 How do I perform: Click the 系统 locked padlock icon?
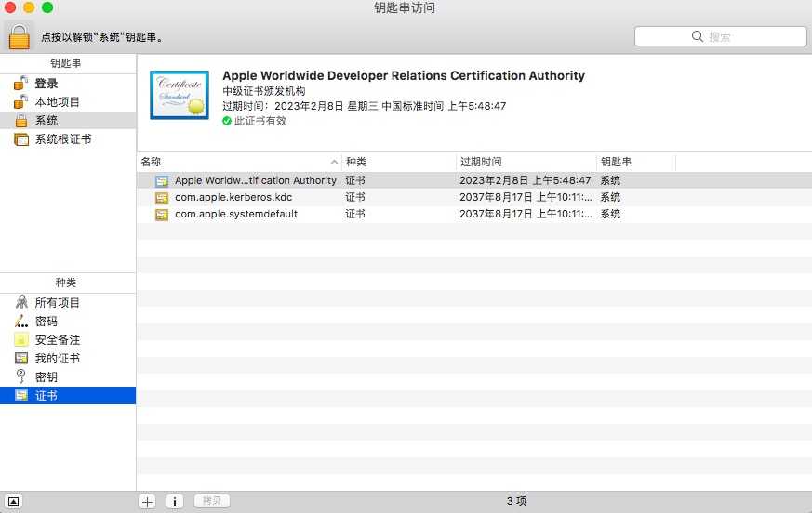point(21,121)
